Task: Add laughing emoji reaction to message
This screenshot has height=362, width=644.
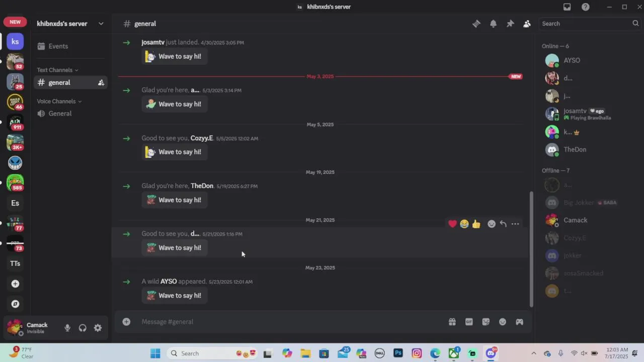Action: coord(464,224)
